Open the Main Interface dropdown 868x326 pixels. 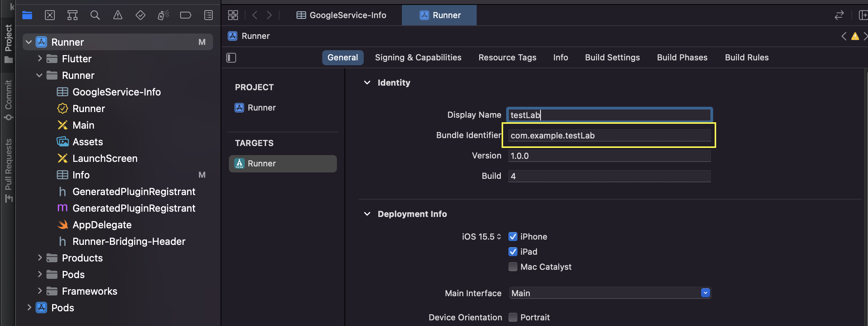click(610, 293)
